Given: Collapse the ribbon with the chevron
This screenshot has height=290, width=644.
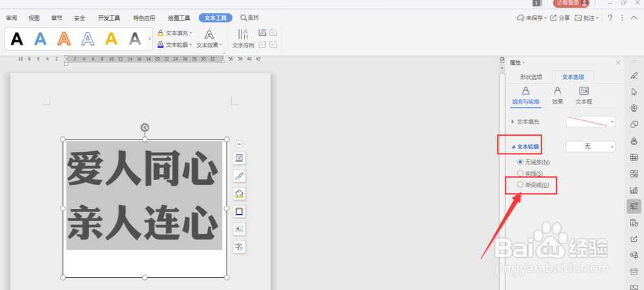Looking at the screenshot, I should 633,17.
